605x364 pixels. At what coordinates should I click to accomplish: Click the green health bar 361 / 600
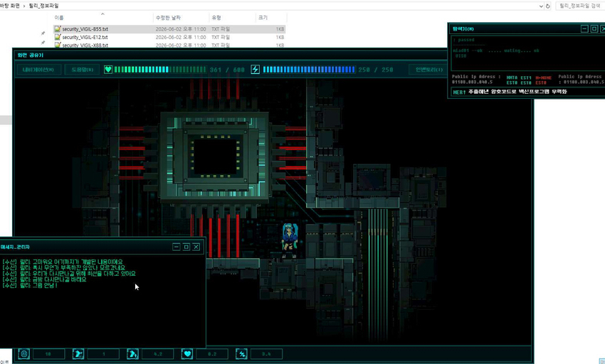click(x=160, y=70)
